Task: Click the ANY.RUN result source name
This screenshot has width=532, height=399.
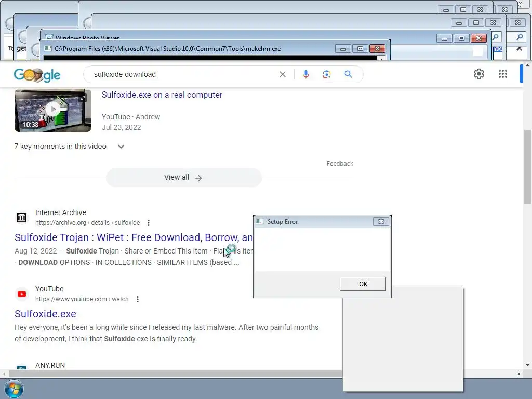Action: point(50,365)
